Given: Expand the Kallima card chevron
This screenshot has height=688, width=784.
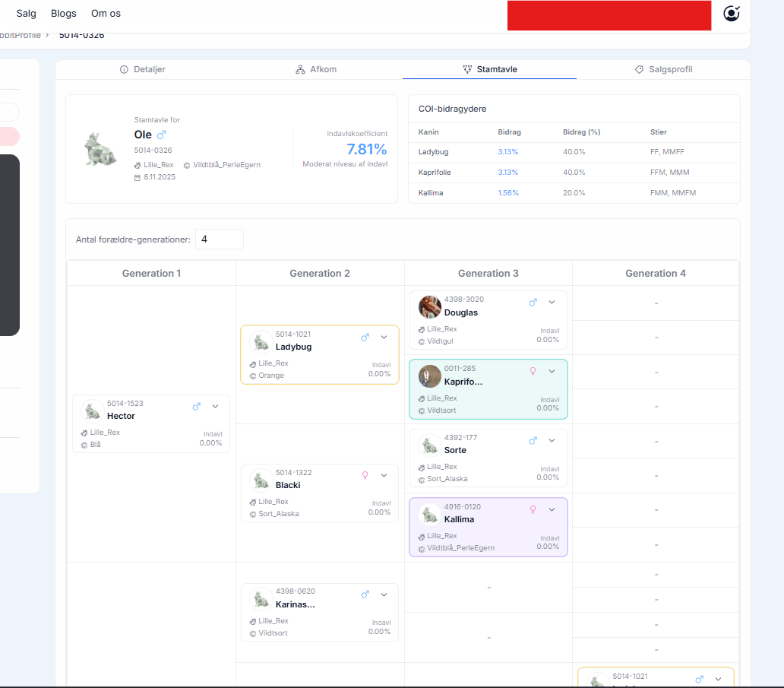Looking at the screenshot, I should [552, 509].
